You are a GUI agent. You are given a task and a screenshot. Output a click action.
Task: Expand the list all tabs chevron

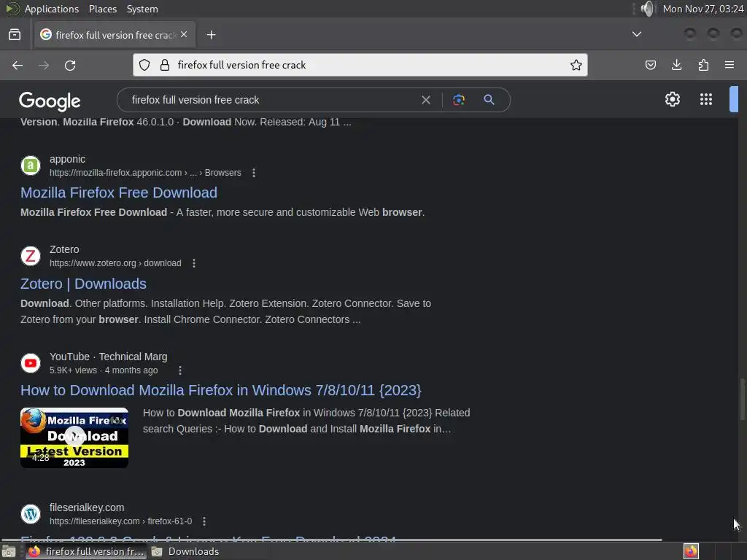(x=636, y=34)
